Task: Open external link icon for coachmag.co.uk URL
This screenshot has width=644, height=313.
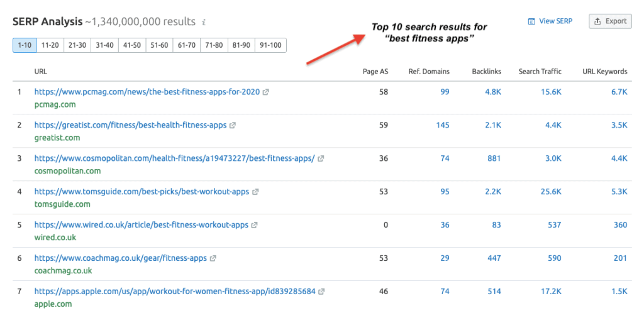Action: [213, 258]
